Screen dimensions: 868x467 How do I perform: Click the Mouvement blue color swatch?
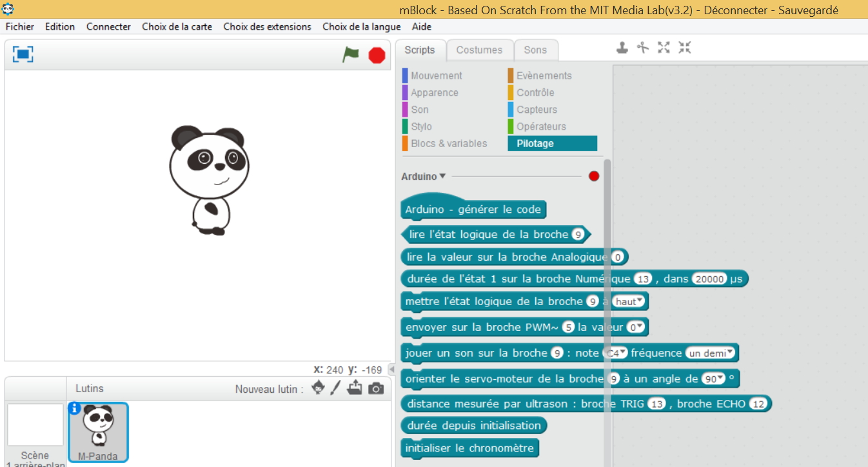[405, 75]
